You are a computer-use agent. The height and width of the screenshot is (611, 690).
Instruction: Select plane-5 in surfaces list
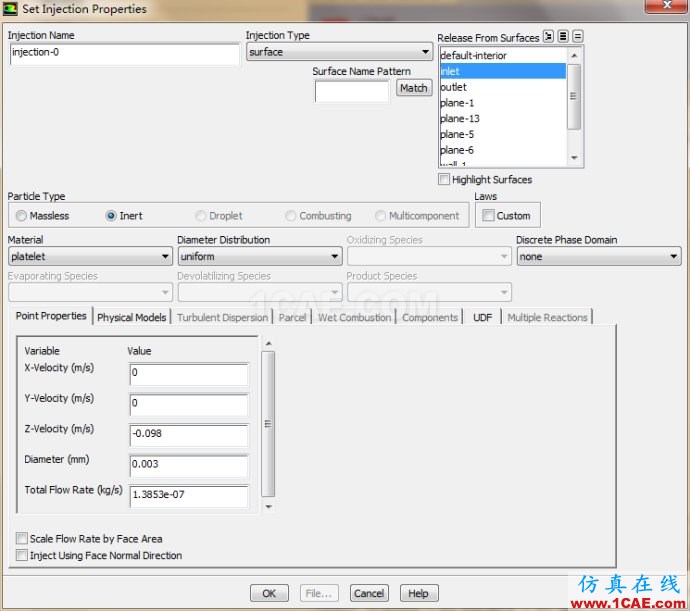[x=503, y=134]
